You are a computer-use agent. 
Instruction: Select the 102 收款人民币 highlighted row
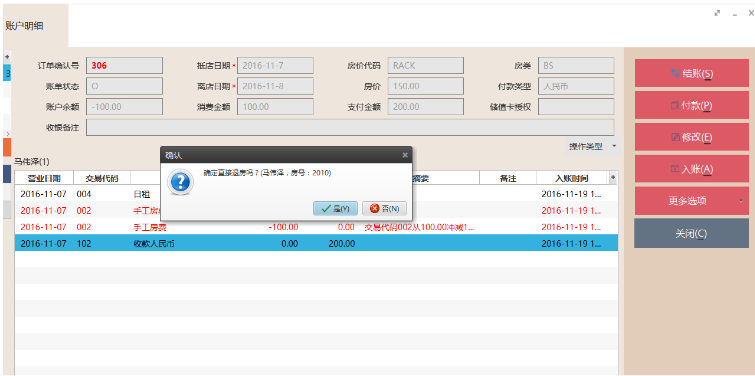(316, 244)
